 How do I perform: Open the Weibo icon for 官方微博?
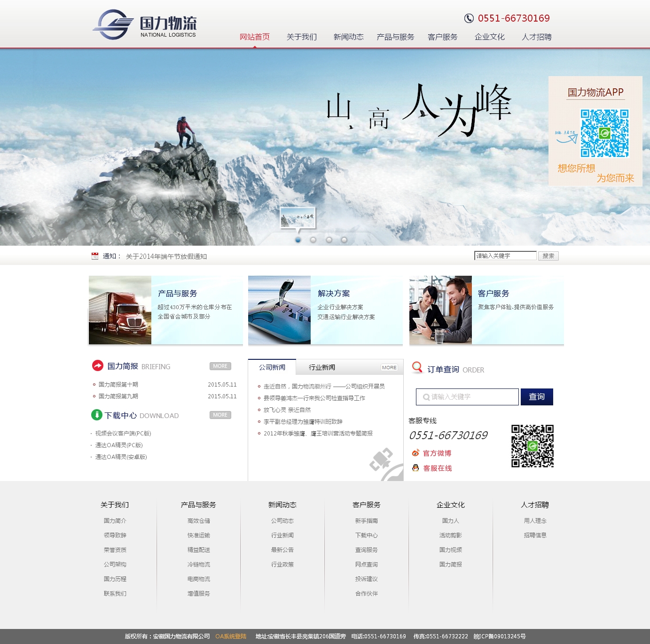[415, 453]
